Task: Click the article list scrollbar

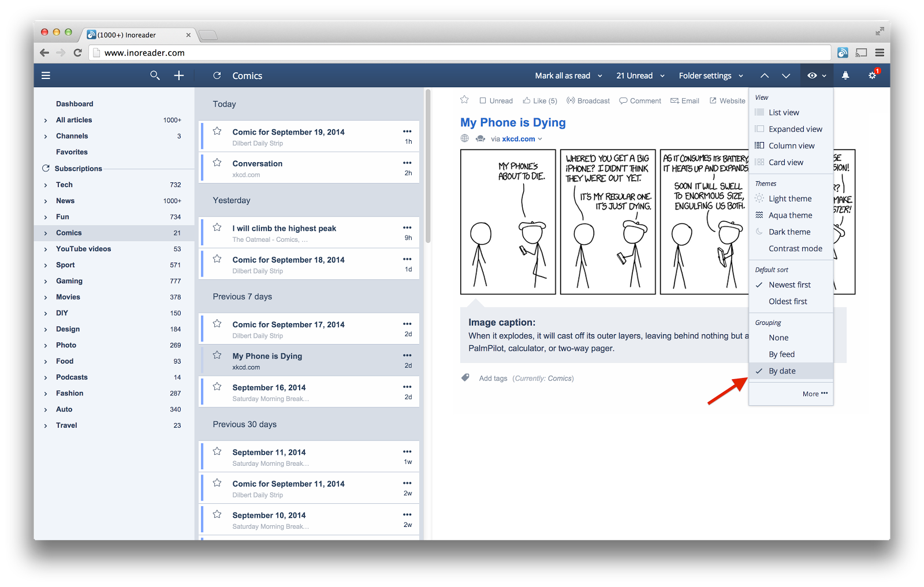Action: pos(428,166)
